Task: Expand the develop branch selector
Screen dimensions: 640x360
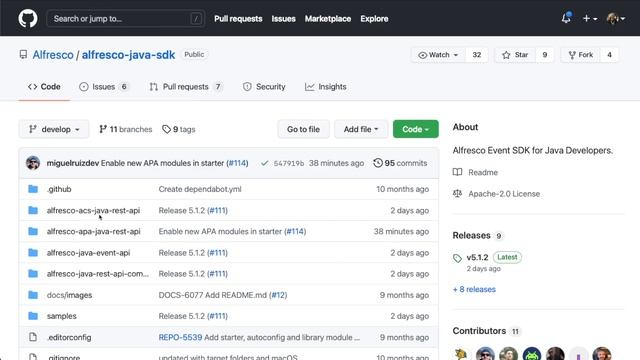Action: point(54,129)
